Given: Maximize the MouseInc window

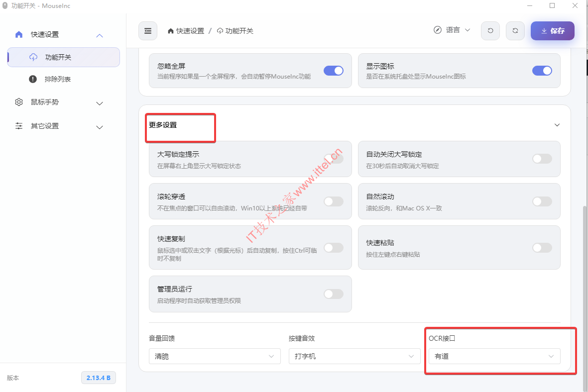Looking at the screenshot, I should pos(552,5).
